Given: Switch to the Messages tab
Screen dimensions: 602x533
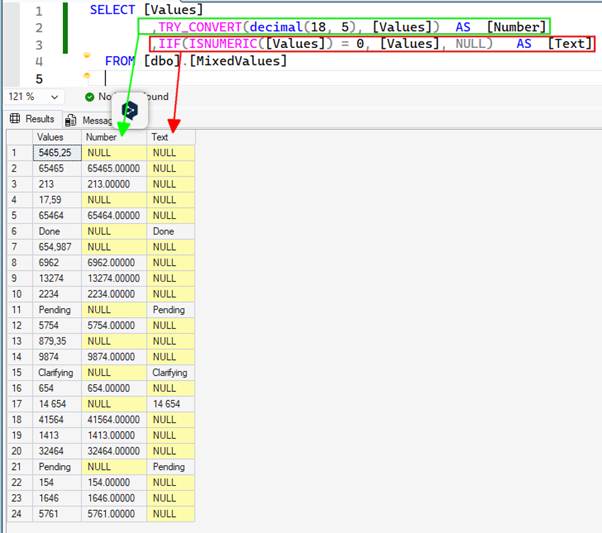Looking at the screenshot, I should tap(92, 119).
